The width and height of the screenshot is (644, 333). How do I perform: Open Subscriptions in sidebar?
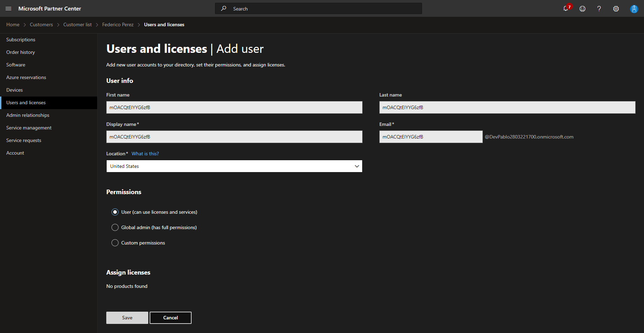(49, 40)
